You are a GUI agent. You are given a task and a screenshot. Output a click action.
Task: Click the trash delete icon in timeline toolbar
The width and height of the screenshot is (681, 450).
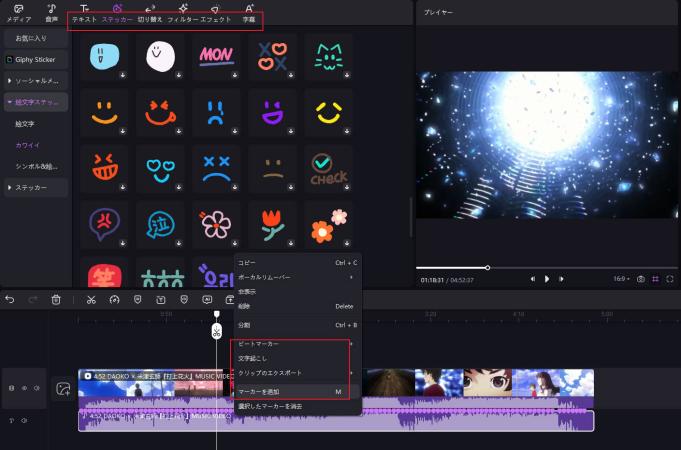pos(56,299)
